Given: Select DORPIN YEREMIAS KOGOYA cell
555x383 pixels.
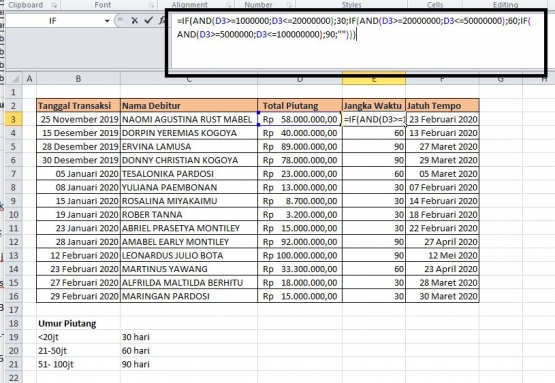Looking at the screenshot, I should pos(189,133).
